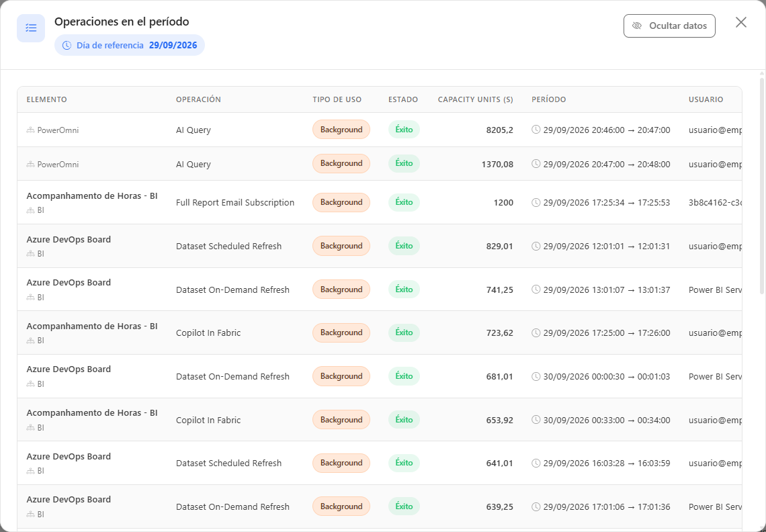Click the Éxito badge in the 1200 row
This screenshot has width=766, height=532.
click(404, 202)
